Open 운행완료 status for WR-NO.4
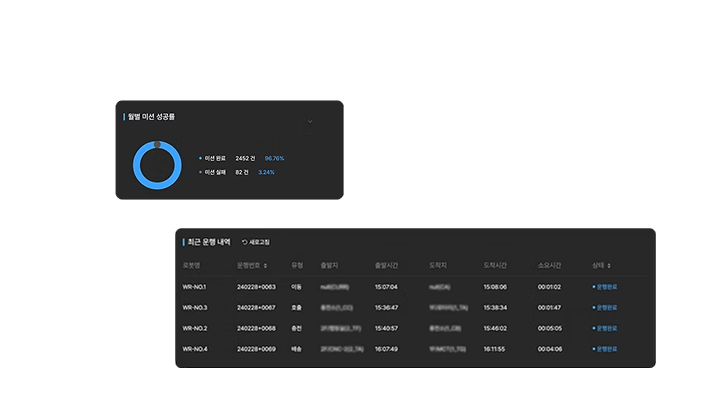The width and height of the screenshot is (720, 400). (x=605, y=349)
